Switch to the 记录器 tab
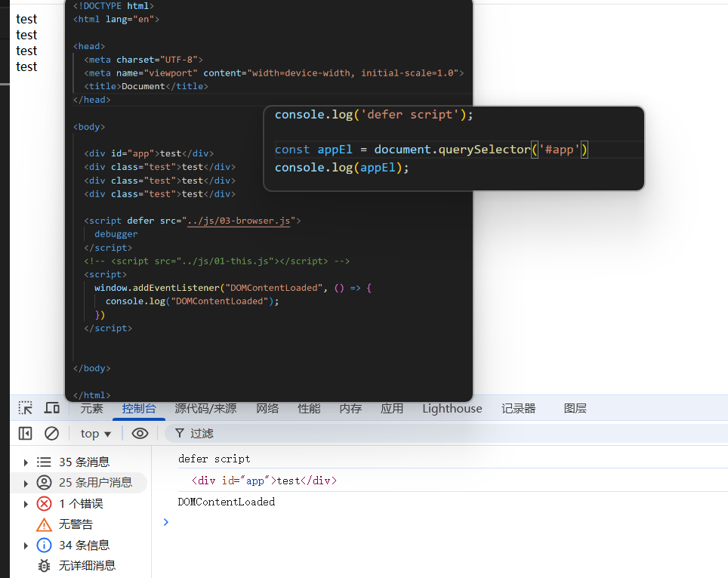Viewport: 728px width, 578px height. (519, 409)
